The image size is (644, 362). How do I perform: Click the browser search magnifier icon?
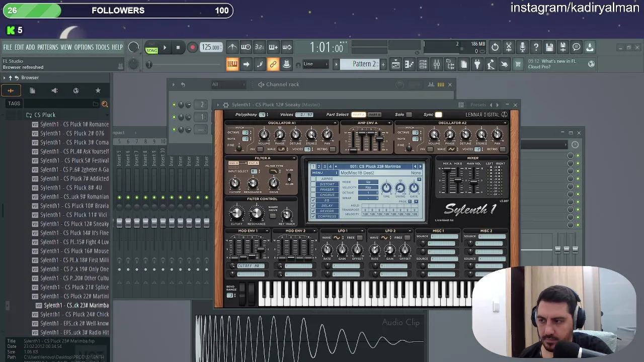pyautogui.click(x=105, y=104)
